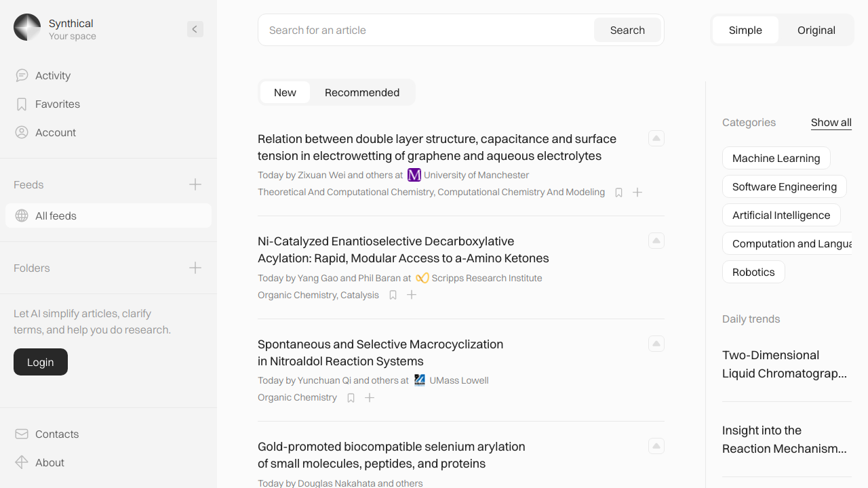Switch to Original view mode
868x488 pixels.
[x=816, y=30]
